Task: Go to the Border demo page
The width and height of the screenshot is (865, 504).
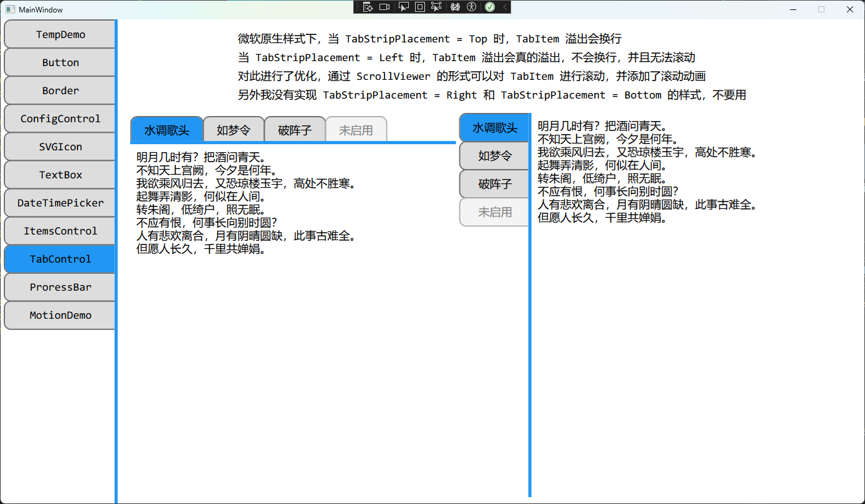Action: pyautogui.click(x=60, y=90)
